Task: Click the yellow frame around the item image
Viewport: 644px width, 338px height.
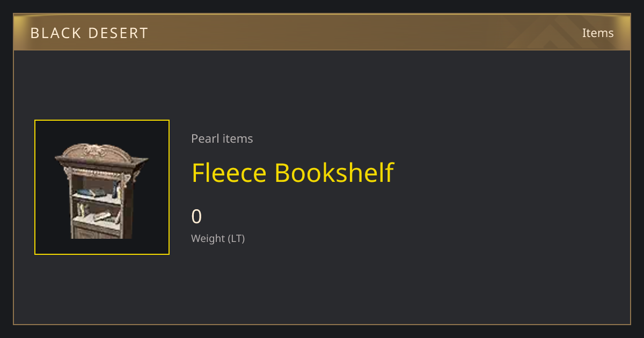Action: (102, 187)
